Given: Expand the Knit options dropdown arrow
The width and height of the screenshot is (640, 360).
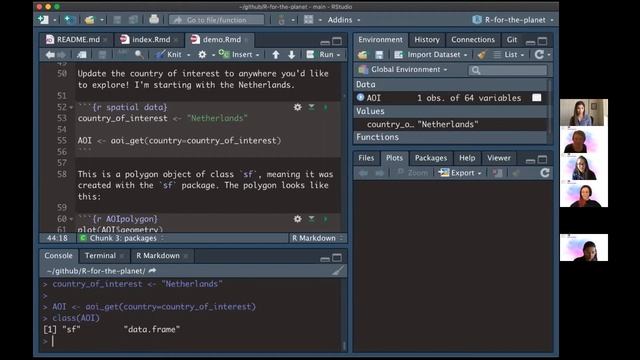Looking at the screenshot, I should pos(189,55).
